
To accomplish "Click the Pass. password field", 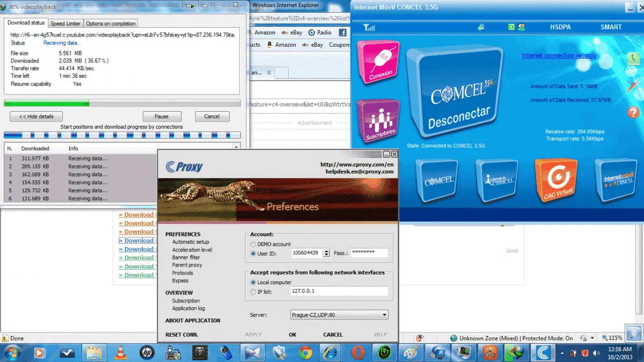I will pos(369,252).
